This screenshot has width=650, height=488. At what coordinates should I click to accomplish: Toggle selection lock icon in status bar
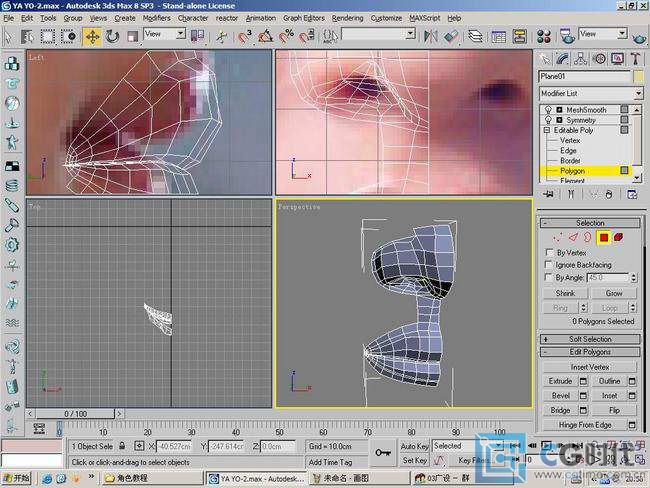(x=122, y=446)
